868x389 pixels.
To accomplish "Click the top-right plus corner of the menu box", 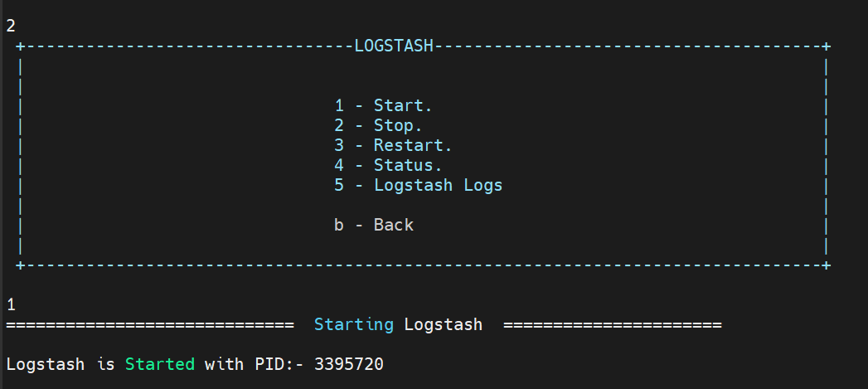I will (x=827, y=46).
